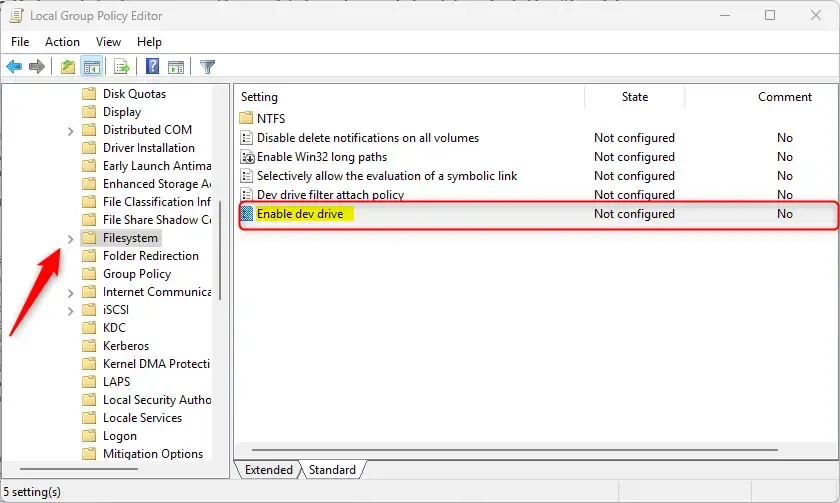Select Selectively allow the evaluation of symbolic link
The width and height of the screenshot is (840, 503).
pos(387,176)
